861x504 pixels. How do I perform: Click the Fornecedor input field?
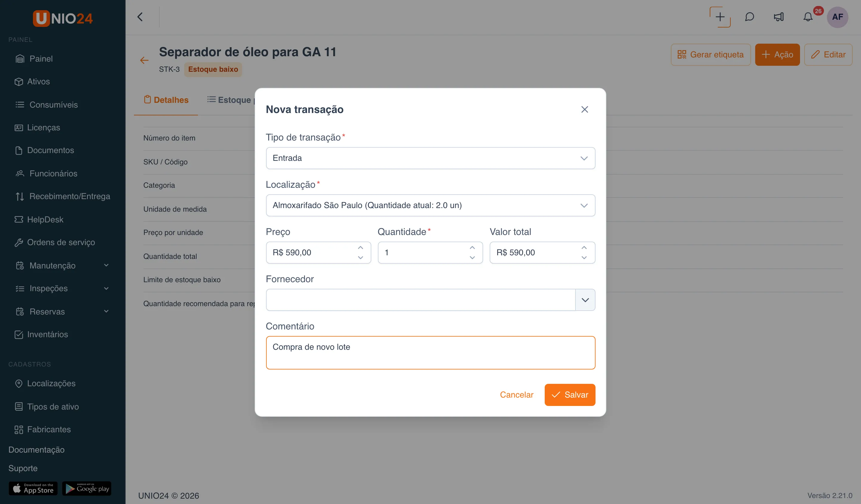click(x=421, y=300)
